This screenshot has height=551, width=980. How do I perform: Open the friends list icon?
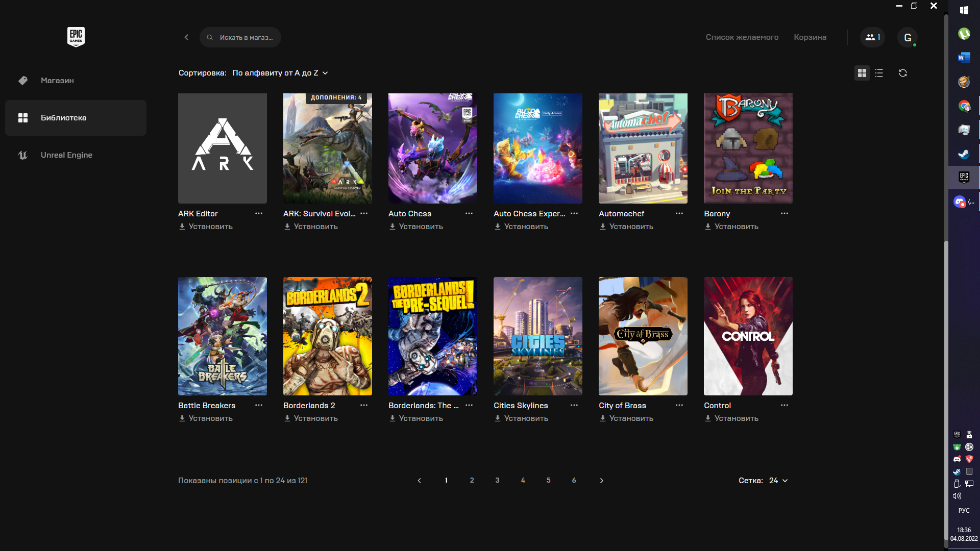pos(872,37)
